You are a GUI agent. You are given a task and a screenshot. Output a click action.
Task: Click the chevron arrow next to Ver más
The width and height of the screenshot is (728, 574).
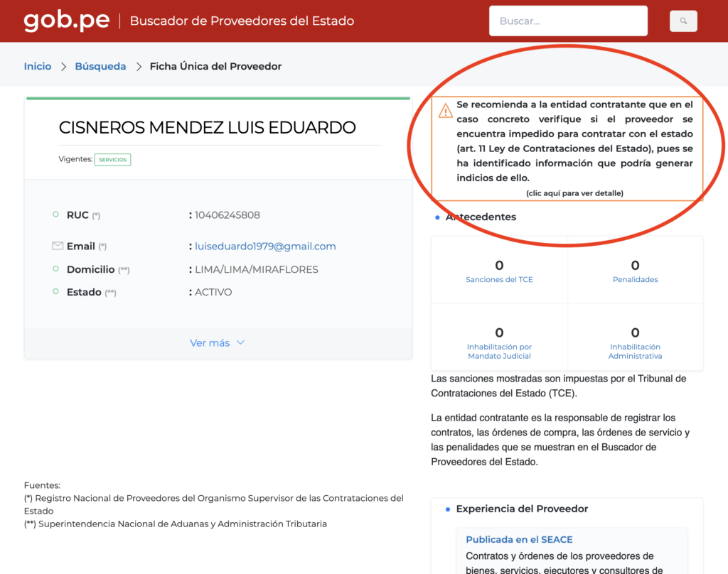(240, 342)
